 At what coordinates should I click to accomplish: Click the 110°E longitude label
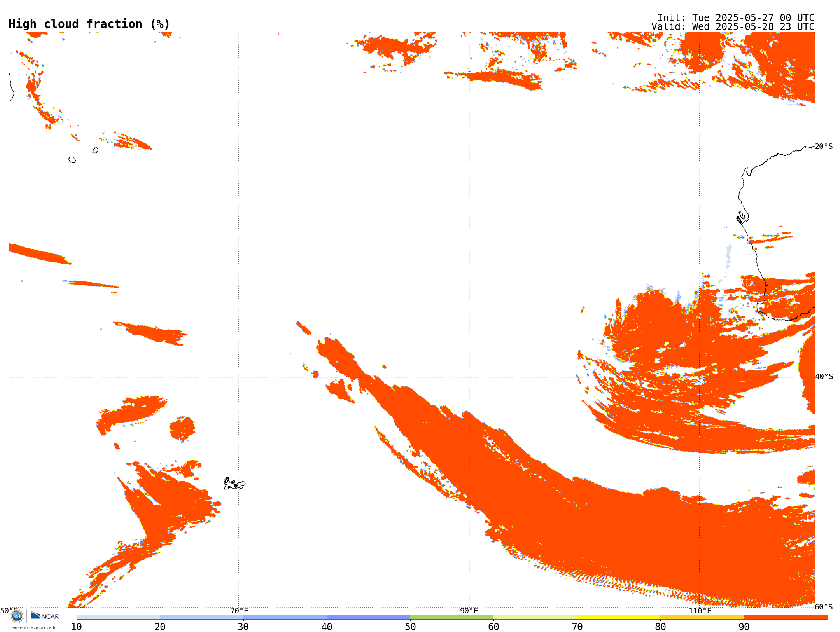pyautogui.click(x=700, y=611)
